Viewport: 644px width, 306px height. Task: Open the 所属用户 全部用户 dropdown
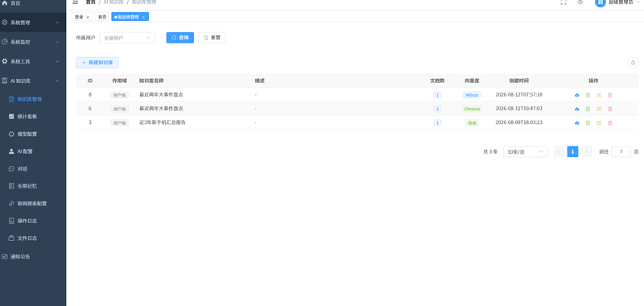tap(127, 38)
